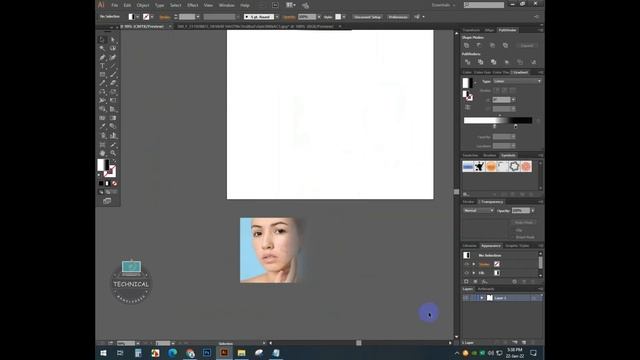Open Photoshop from the taskbar
The image size is (640, 360).
(x=207, y=353)
